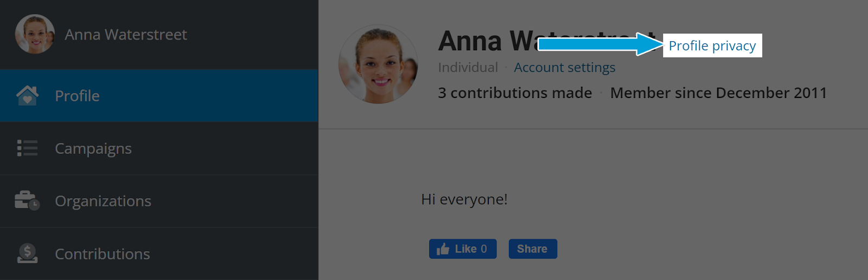The height and width of the screenshot is (280, 868).
Task: Click the thumbs-up icon on Like button
Action: tap(443, 249)
